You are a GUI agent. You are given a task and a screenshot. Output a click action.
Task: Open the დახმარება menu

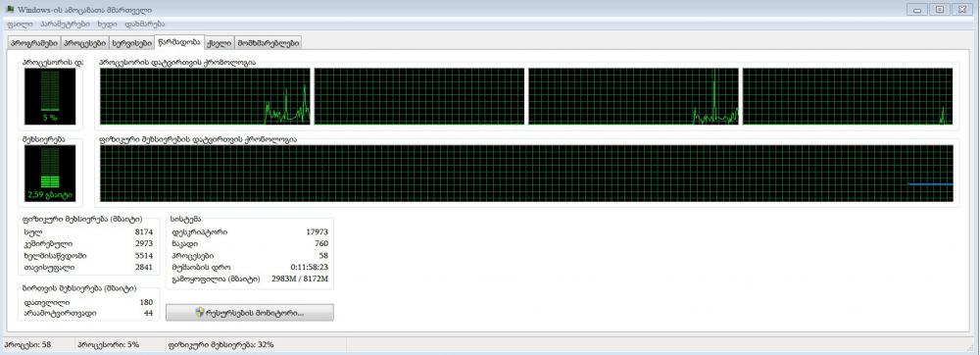click(144, 25)
